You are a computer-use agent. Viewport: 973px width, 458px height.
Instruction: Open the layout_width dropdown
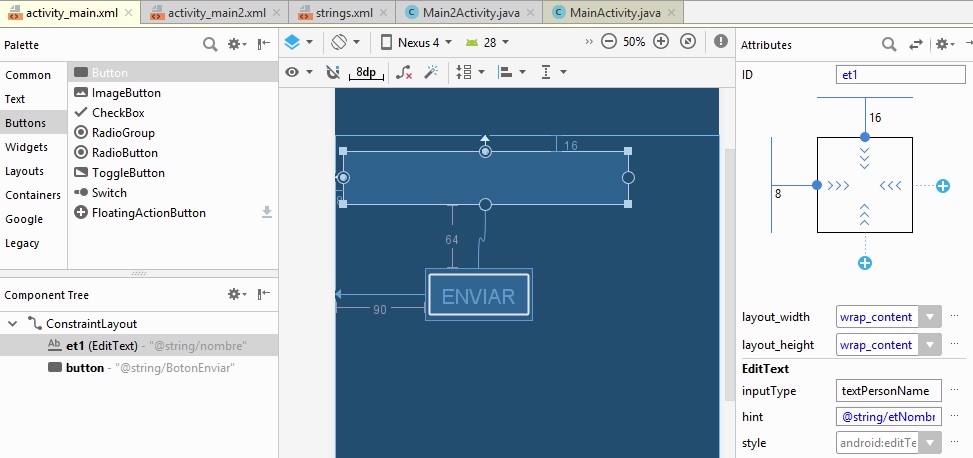point(929,317)
